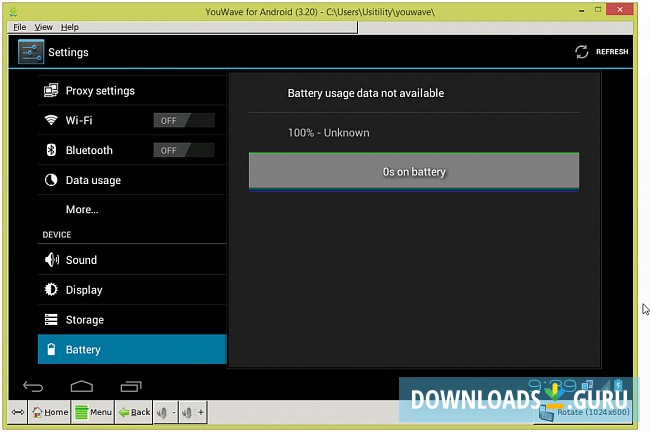
Task: Click the Storage bars icon
Action: [51, 320]
